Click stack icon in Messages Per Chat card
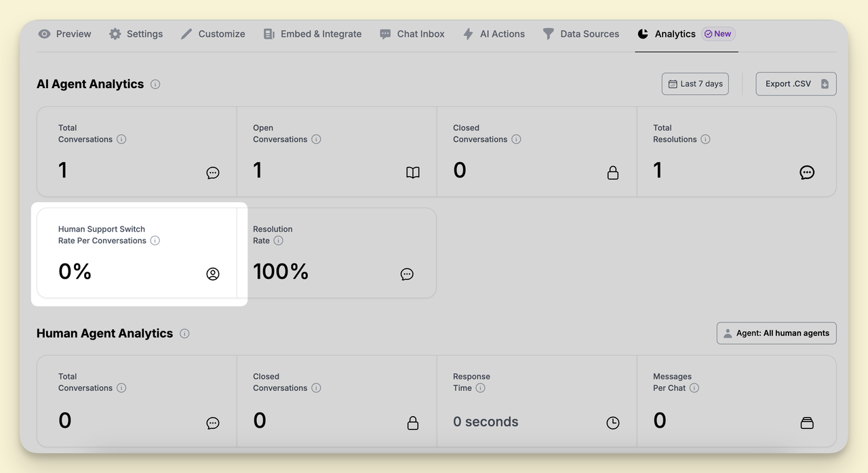Screen dimensions: 868x473 tap(807, 423)
